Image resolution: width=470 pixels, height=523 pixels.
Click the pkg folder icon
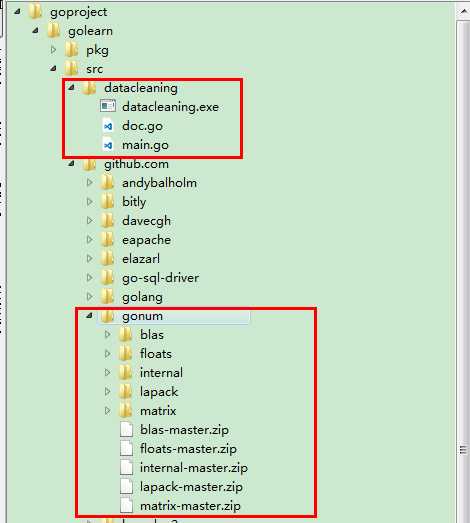(x=71, y=50)
